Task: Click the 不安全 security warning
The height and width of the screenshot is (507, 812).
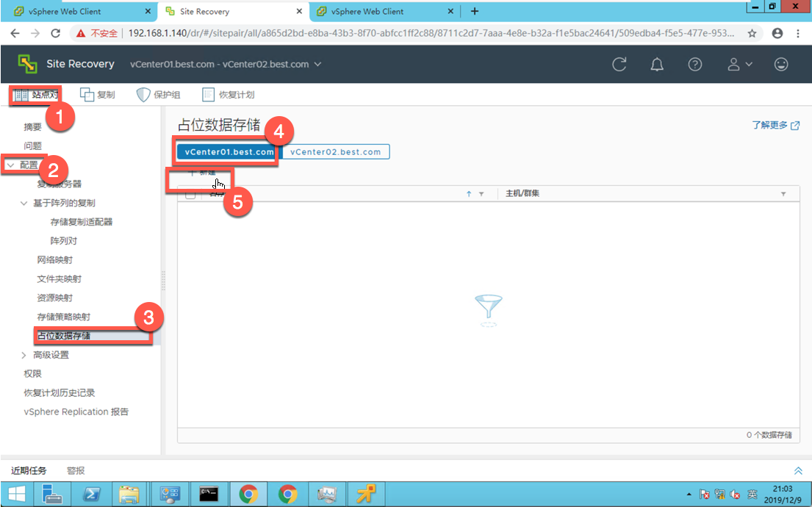Action: [97, 33]
